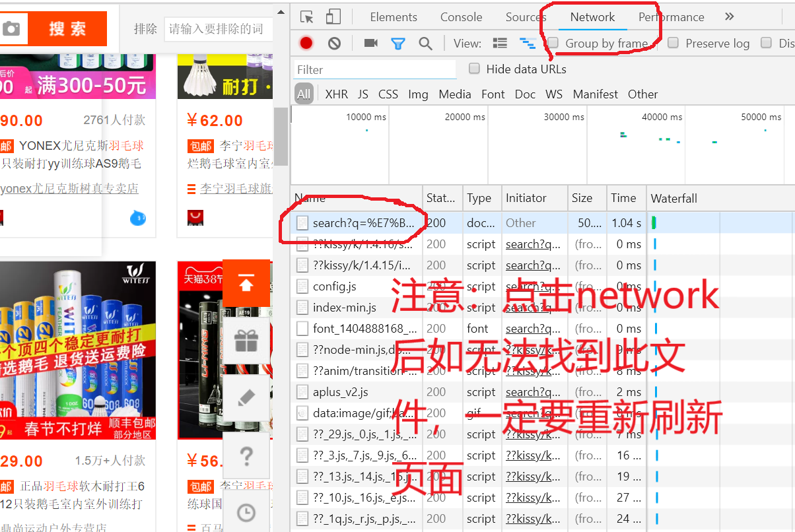Viewport: 795px width, 532px height.
Task: Open the Elements tab
Action: [x=394, y=17]
